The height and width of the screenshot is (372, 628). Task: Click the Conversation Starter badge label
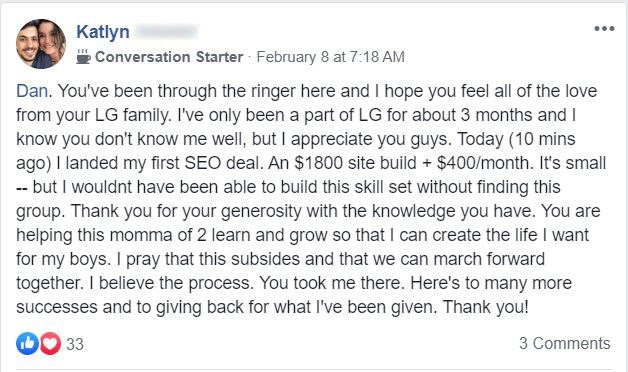coord(169,57)
